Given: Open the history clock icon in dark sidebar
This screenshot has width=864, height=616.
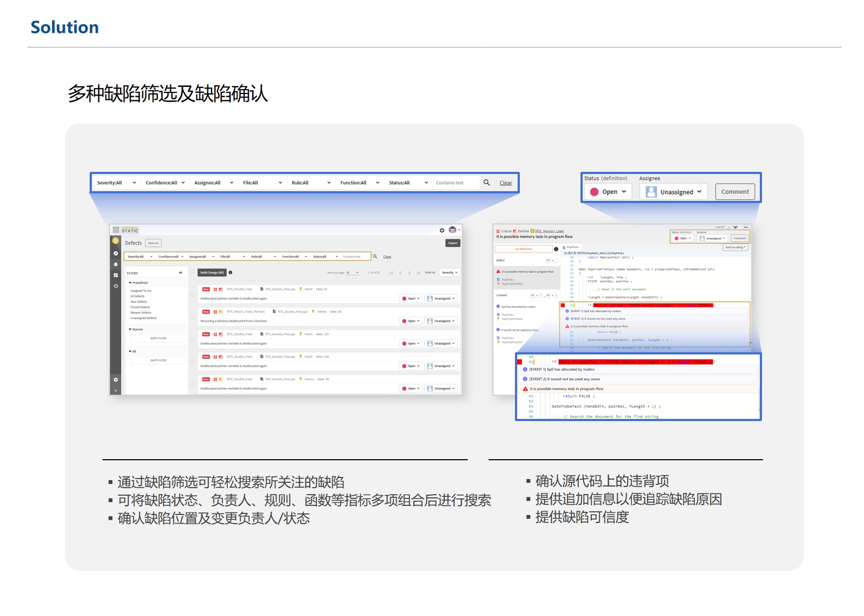Looking at the screenshot, I should point(115,286).
